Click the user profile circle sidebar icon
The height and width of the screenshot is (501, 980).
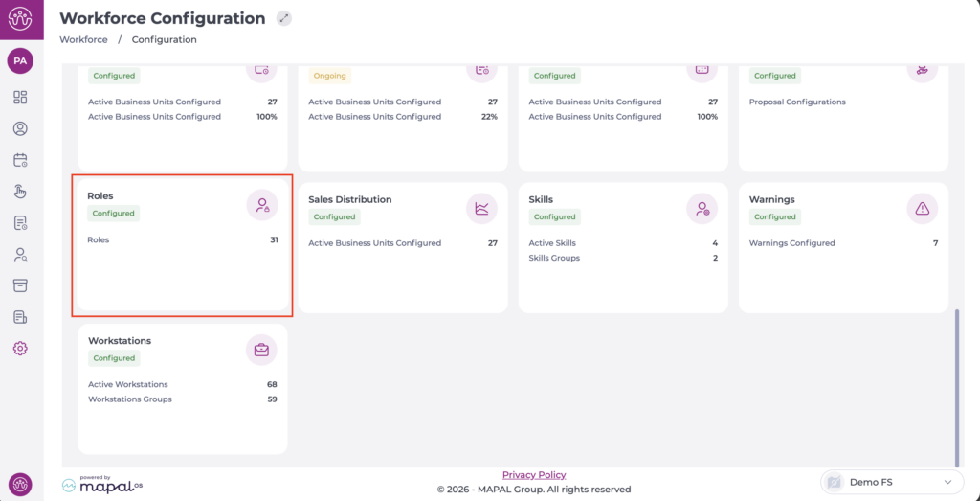pos(20,128)
